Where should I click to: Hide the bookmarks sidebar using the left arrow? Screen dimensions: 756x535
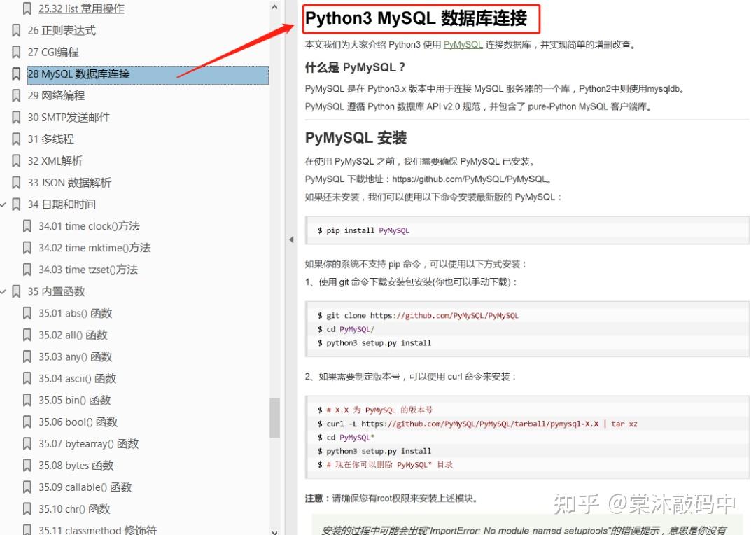pos(291,239)
